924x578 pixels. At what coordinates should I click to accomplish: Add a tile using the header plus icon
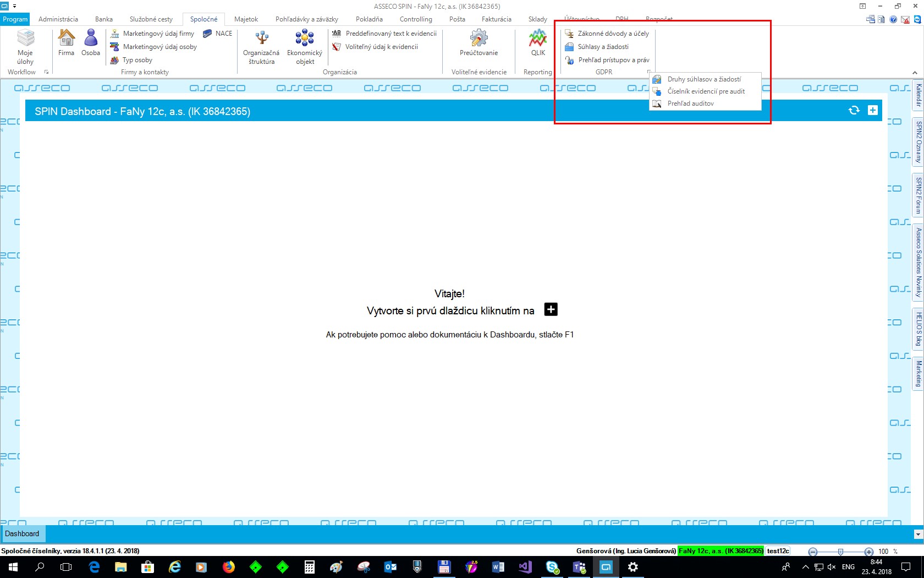873,110
